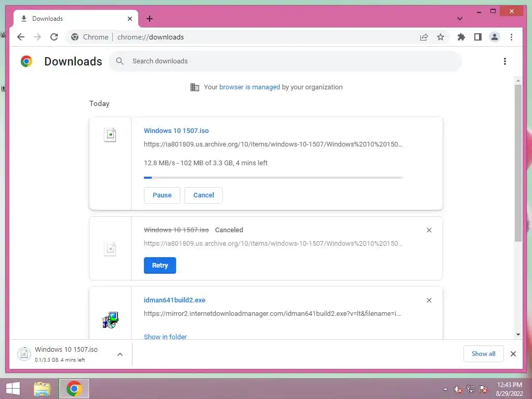The width and height of the screenshot is (532, 399).
Task: Remove idman641build2.exe from the list
Action: tap(429, 300)
